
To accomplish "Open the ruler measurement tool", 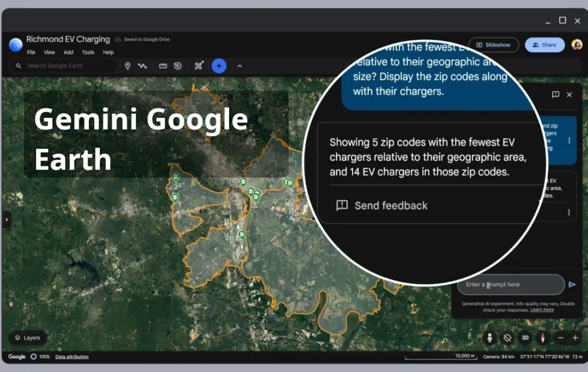I will tap(163, 66).
